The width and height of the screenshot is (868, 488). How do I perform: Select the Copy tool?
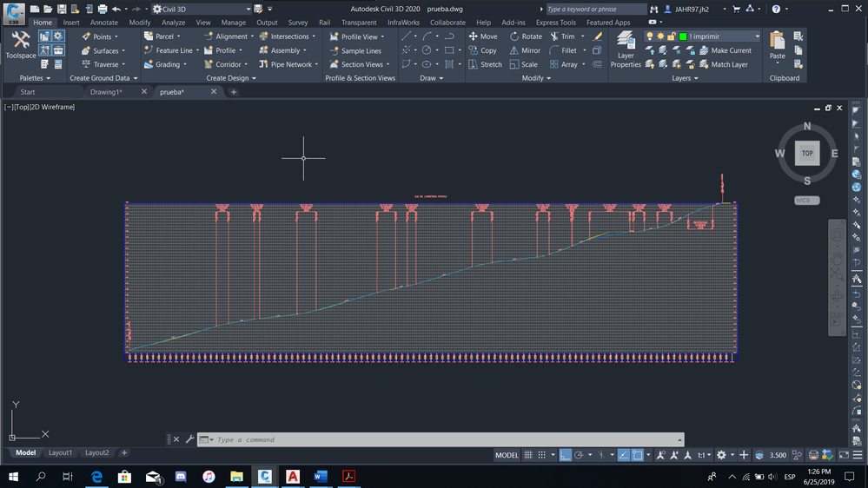[x=483, y=50]
